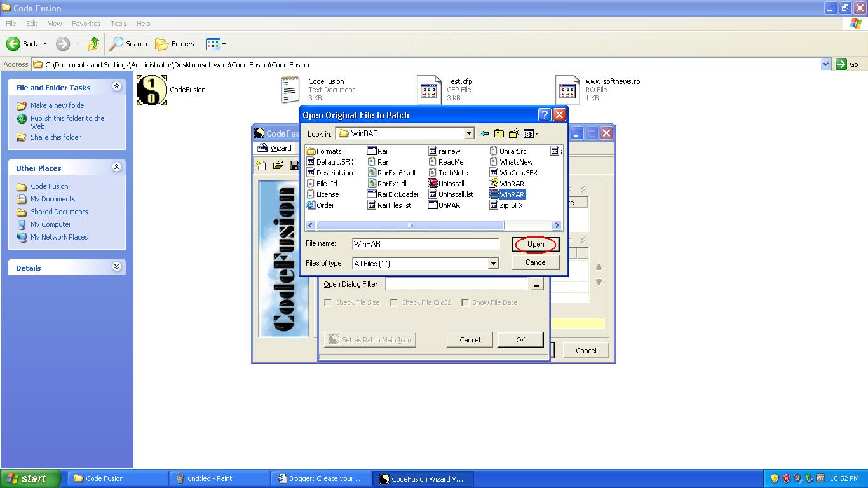Click the Make a new folder link
This screenshot has width=868, height=488.
tap(58, 105)
